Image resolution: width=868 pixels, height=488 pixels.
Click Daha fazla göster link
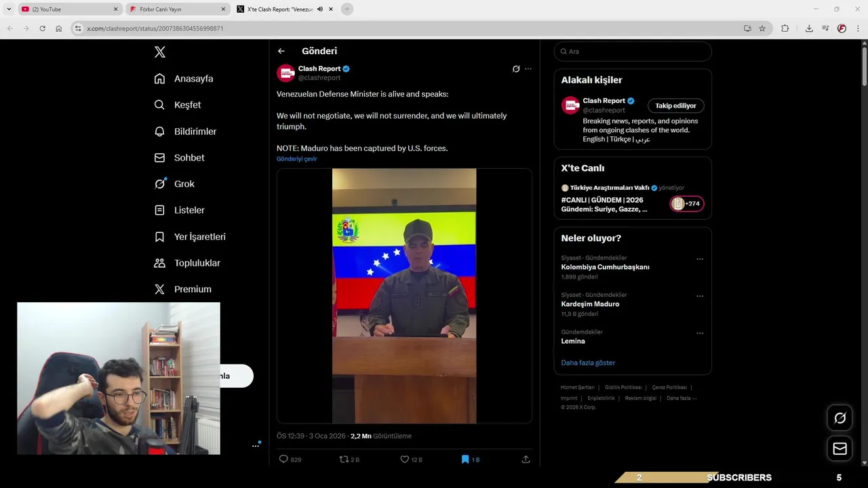588,363
